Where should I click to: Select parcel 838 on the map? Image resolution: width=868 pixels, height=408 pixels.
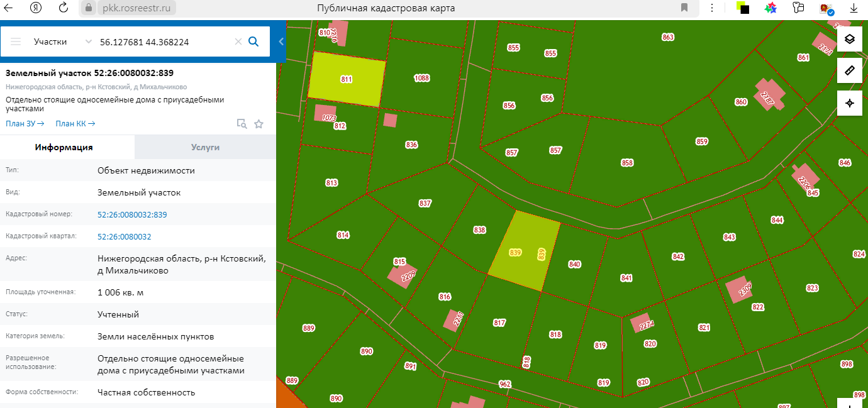click(x=480, y=230)
